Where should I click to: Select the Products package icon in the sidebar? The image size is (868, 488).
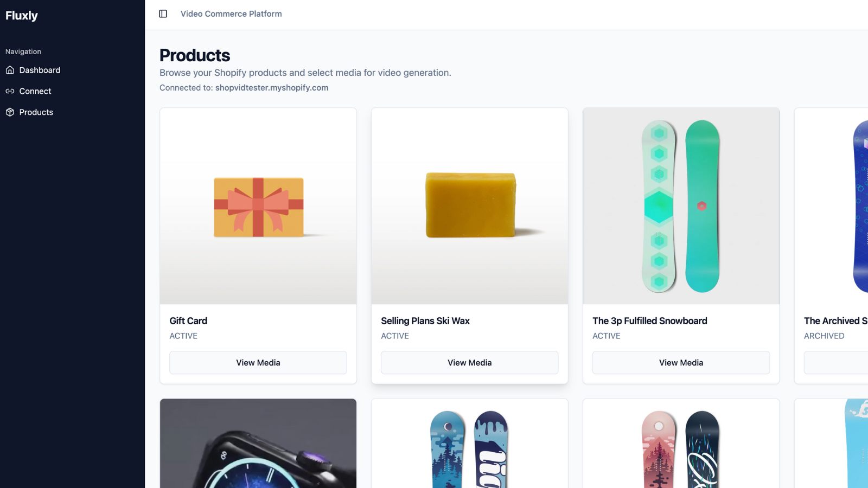(10, 112)
